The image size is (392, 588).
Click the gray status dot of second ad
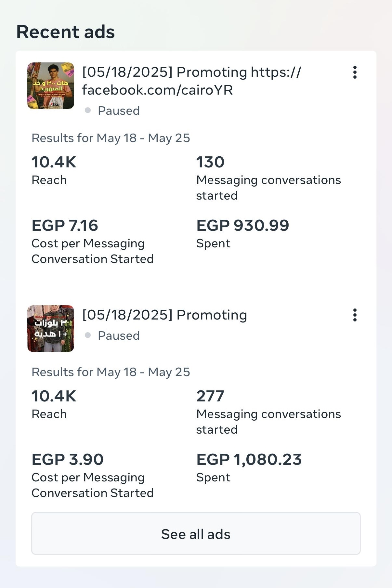pyautogui.click(x=87, y=335)
